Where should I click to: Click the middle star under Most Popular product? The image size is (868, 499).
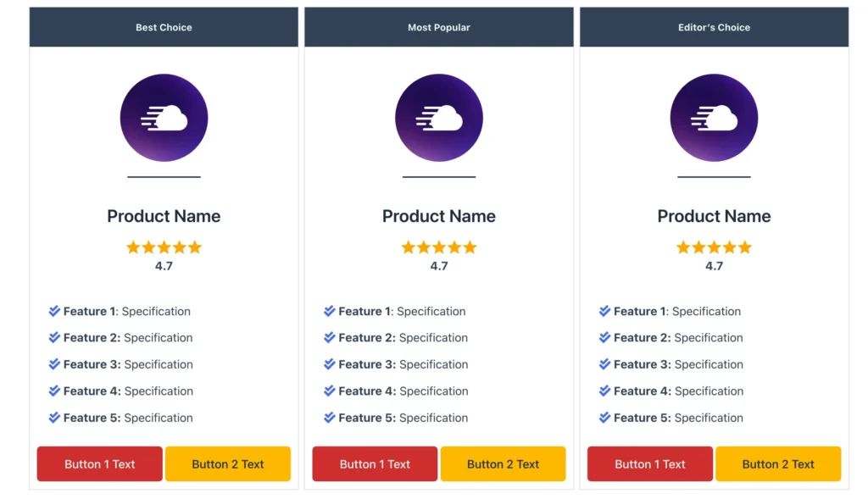[x=439, y=247]
